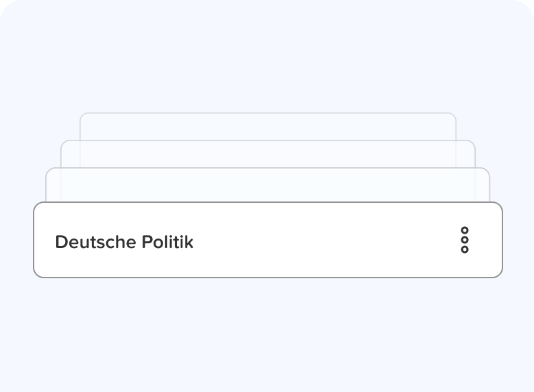
Task: Select the backmost card in the stack
Action: point(267,127)
